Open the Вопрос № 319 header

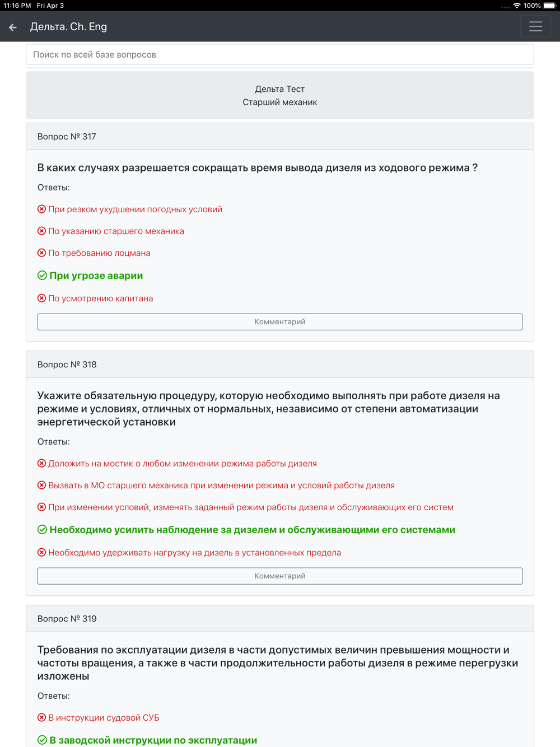tap(280, 619)
